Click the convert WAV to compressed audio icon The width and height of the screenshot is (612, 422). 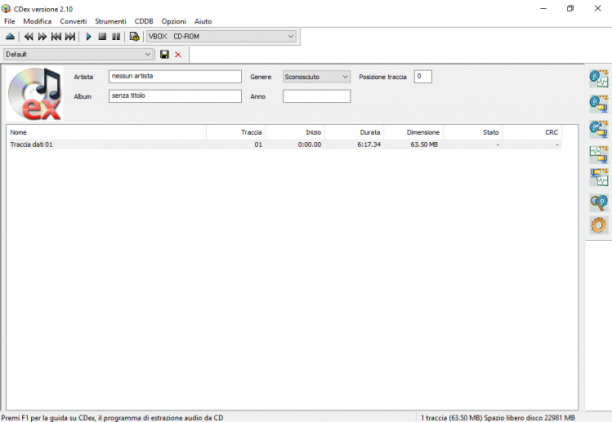tap(599, 154)
